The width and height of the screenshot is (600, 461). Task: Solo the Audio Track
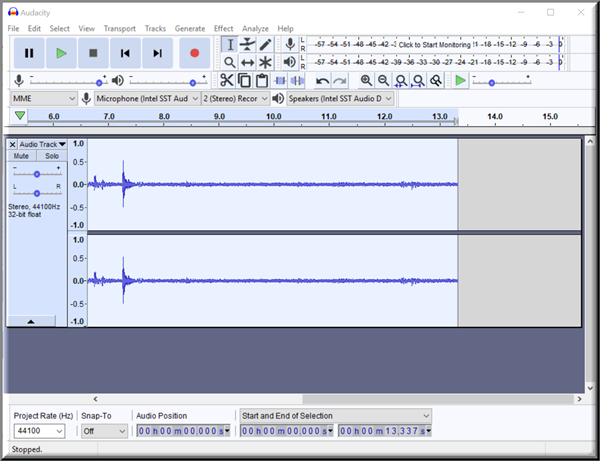point(51,156)
